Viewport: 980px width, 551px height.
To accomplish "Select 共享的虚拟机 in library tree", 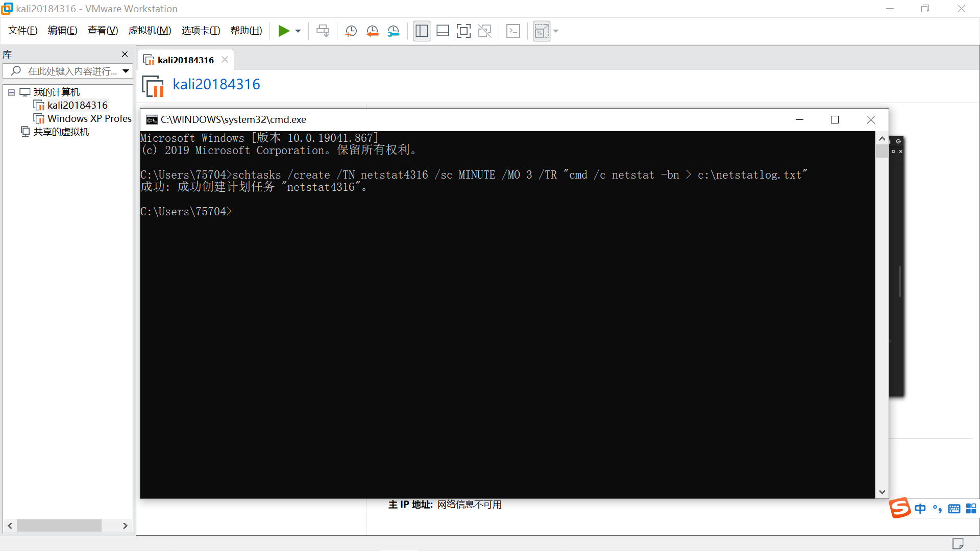I will click(61, 132).
